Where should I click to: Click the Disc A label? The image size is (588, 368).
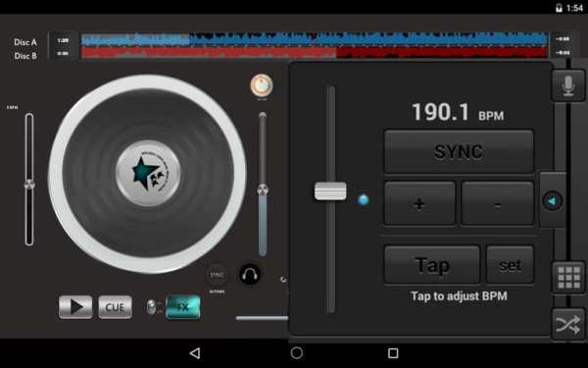(25, 42)
